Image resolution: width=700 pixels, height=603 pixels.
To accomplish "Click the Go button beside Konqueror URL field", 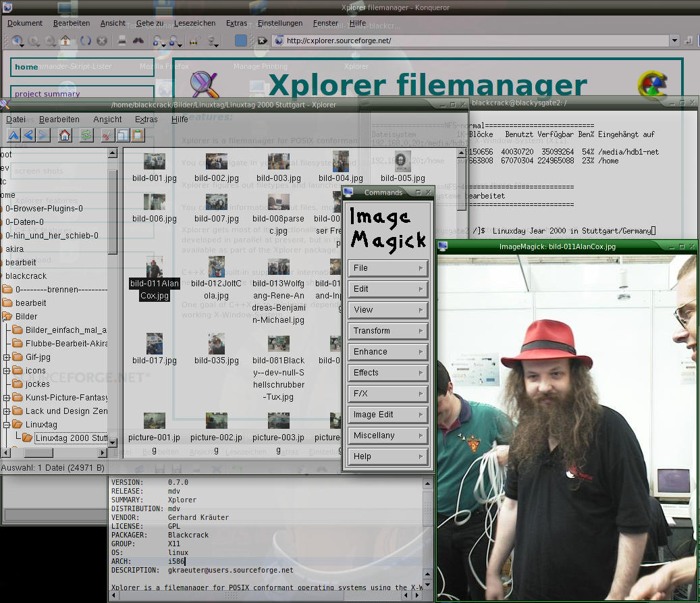I will click(689, 41).
